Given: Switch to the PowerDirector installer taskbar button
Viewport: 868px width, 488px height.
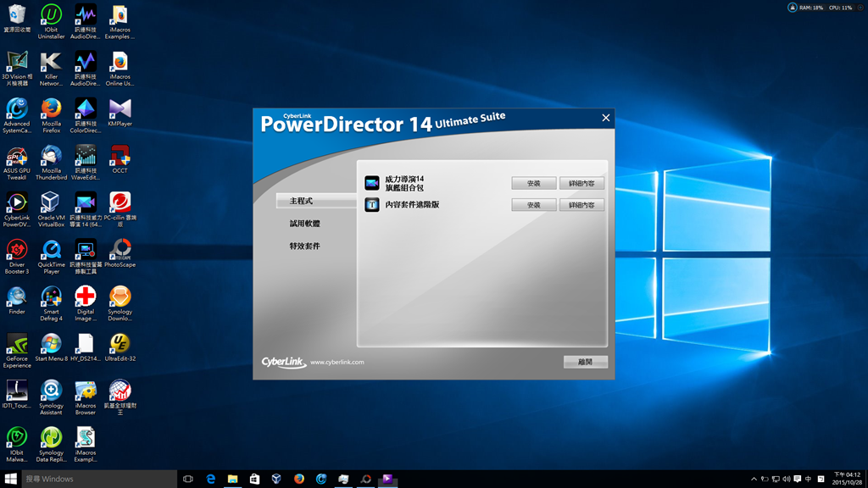Looking at the screenshot, I should [x=387, y=480].
